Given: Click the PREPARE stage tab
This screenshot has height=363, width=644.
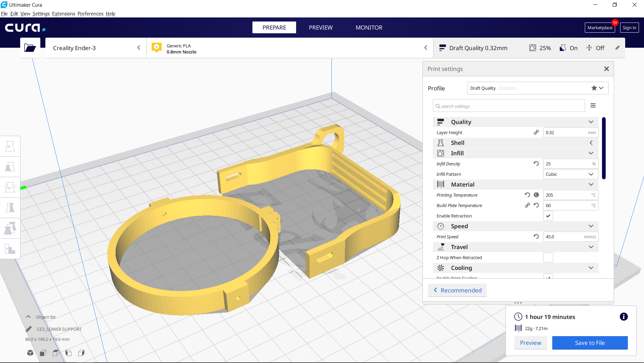Looking at the screenshot, I should point(274,28).
